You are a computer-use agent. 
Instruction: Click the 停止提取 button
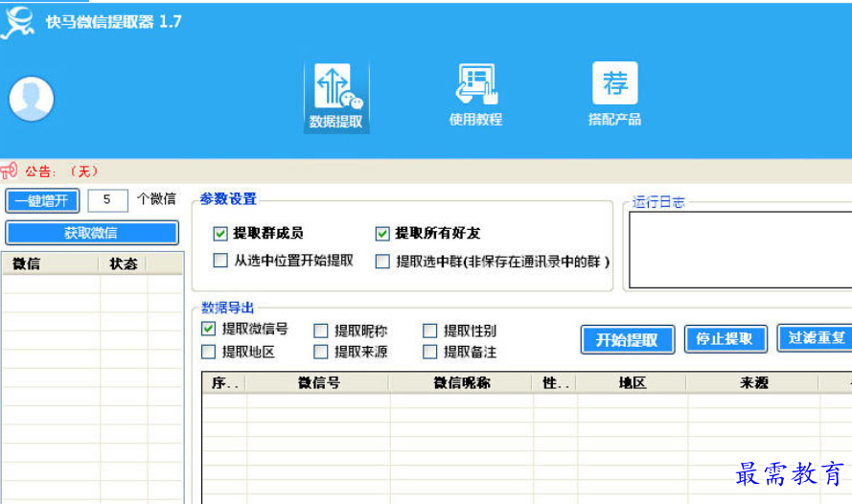pos(725,339)
